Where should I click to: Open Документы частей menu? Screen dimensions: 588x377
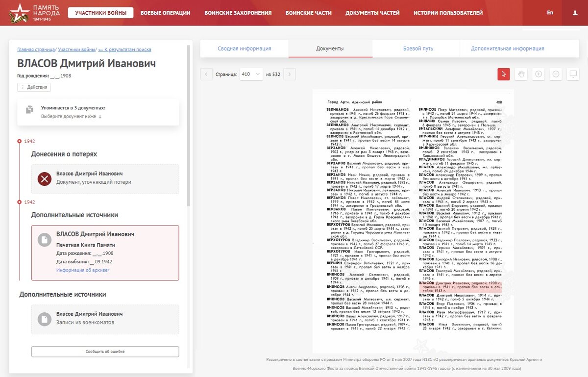click(372, 13)
